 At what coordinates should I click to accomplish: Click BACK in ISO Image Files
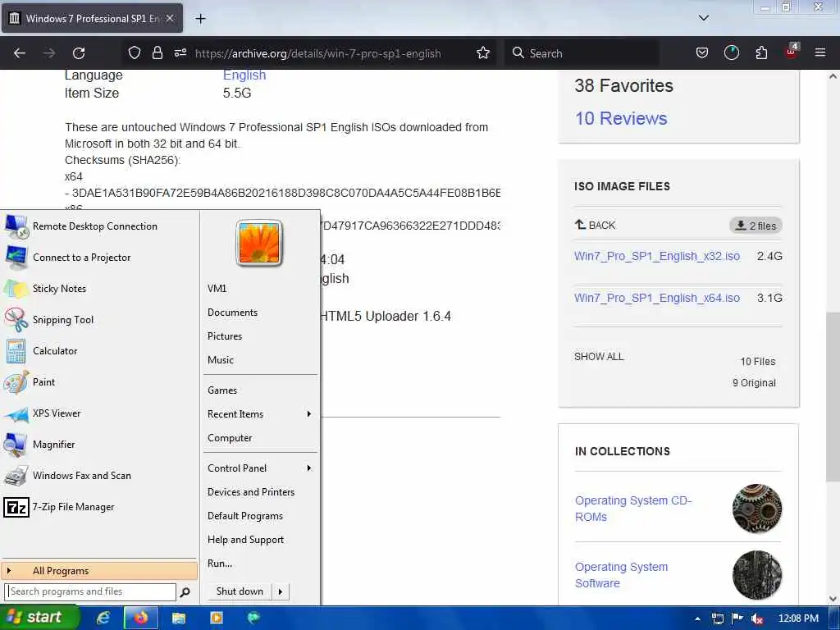[596, 225]
